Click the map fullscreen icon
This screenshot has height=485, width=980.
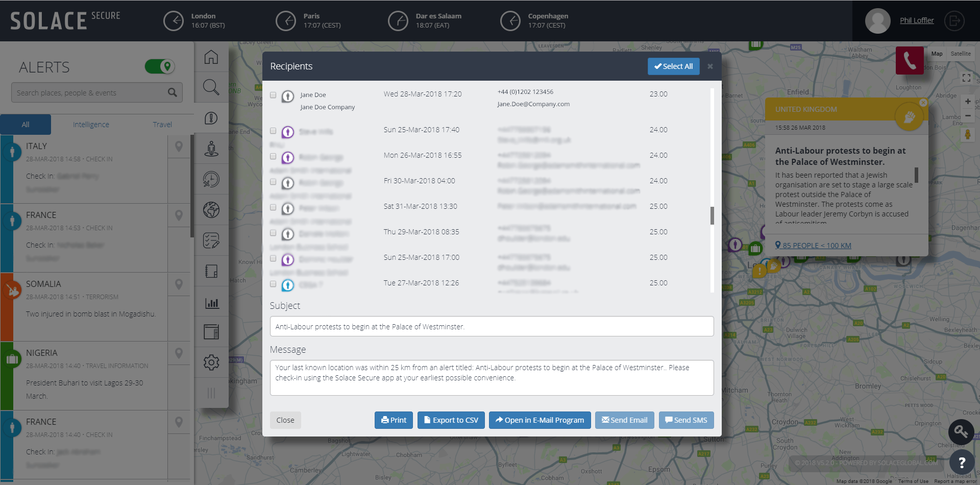(x=966, y=78)
